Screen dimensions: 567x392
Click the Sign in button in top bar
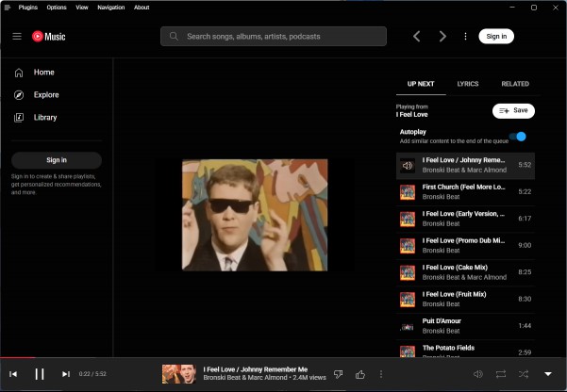click(x=496, y=36)
